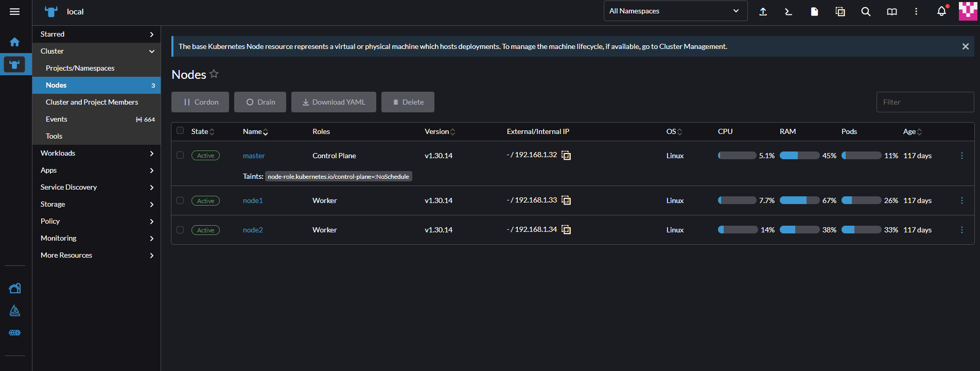Go to the Home icon in sidebar
The height and width of the screenshot is (371, 980).
coord(14,42)
